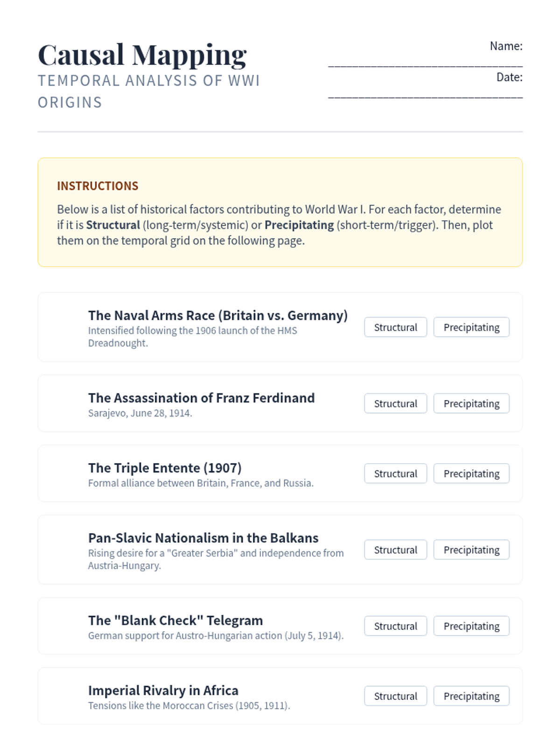Viewport: 560px width, 747px height.
Task: Tag Pan-Slavic Nationalism as Structural
Action: pos(395,550)
